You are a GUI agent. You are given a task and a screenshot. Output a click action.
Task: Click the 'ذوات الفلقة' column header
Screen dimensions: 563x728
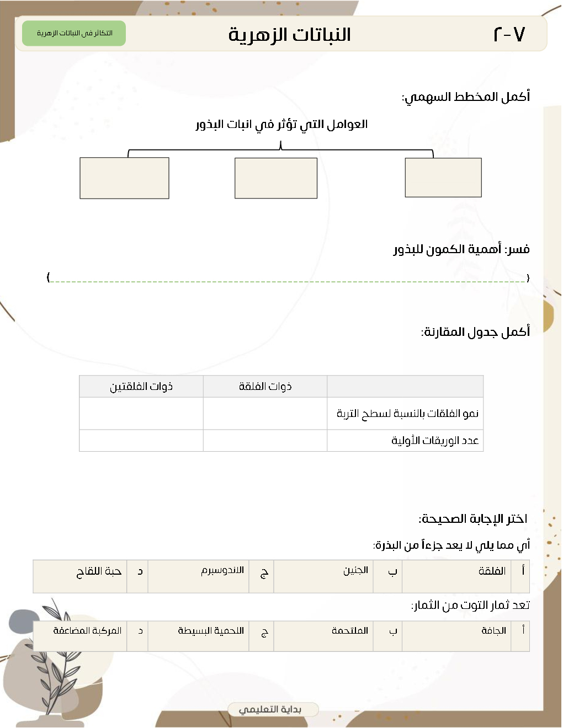265,387
